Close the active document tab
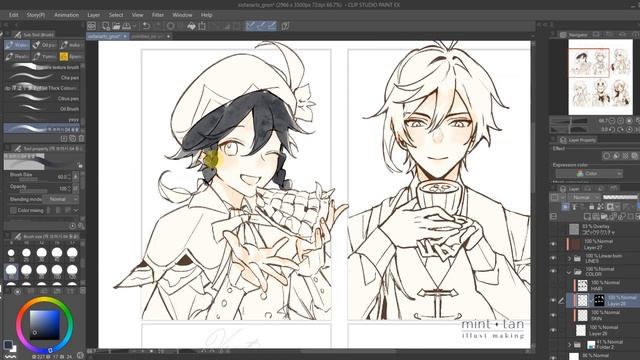Image resolution: width=640 pixels, height=360 pixels. click(125, 36)
